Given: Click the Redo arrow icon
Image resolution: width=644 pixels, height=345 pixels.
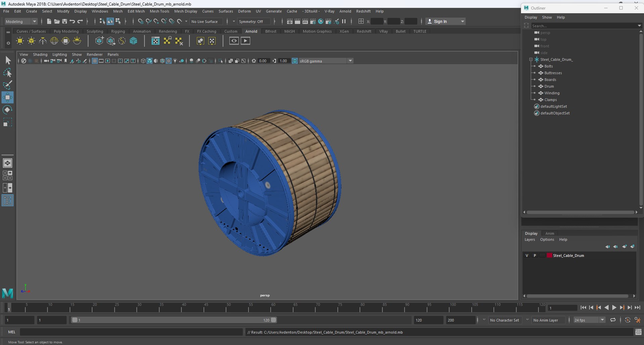Looking at the screenshot, I should click(x=80, y=21).
